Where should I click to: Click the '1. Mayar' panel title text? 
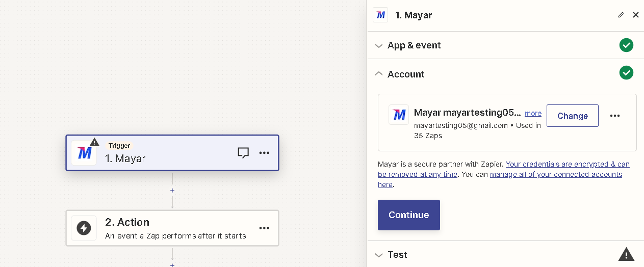click(414, 15)
